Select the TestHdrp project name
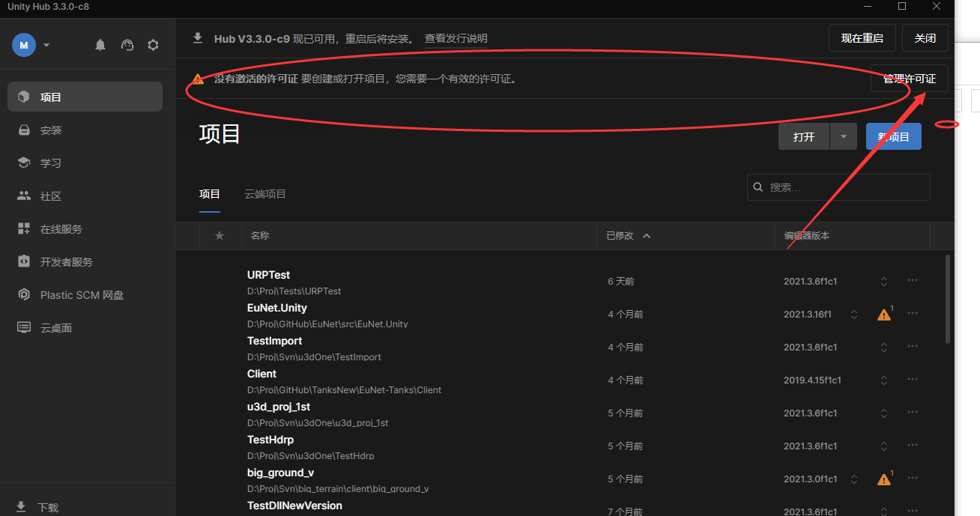 [x=270, y=440]
